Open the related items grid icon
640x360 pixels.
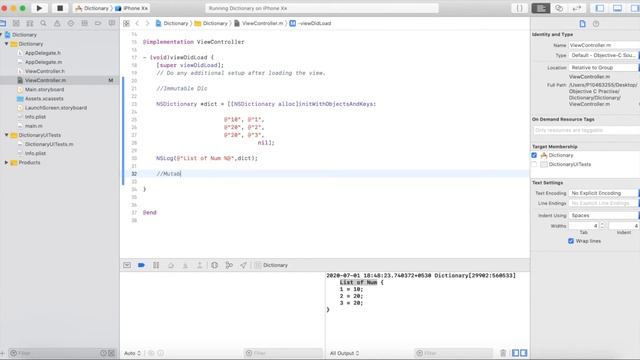pyautogui.click(x=126, y=23)
